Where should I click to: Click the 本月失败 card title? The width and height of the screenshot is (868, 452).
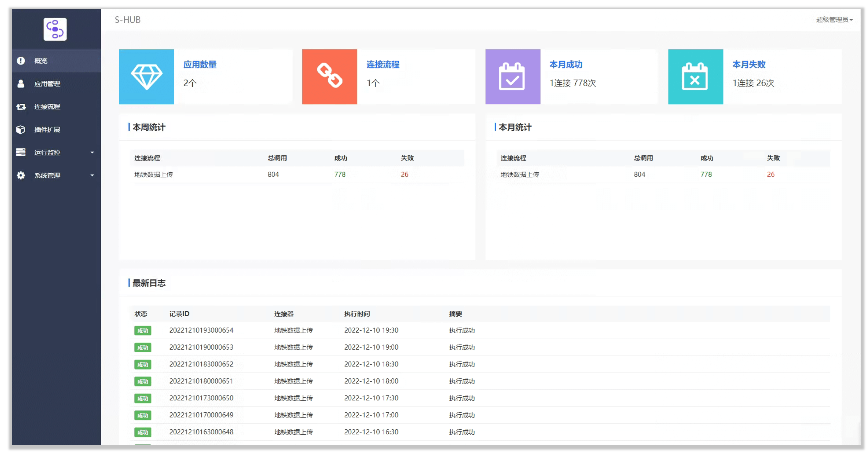pos(749,64)
